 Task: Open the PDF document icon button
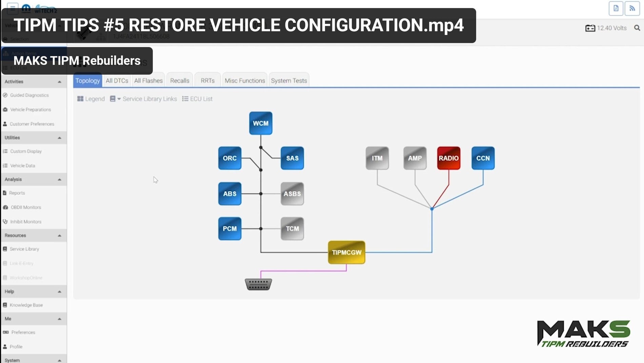(616, 8)
